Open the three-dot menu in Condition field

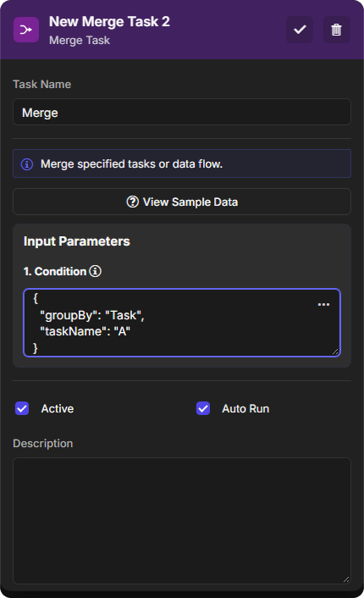click(323, 304)
